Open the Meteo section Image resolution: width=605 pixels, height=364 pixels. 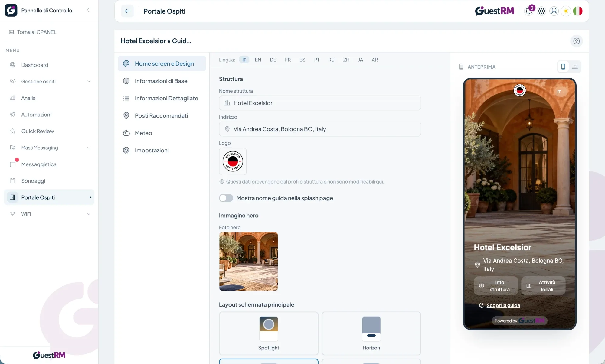pyautogui.click(x=162, y=133)
